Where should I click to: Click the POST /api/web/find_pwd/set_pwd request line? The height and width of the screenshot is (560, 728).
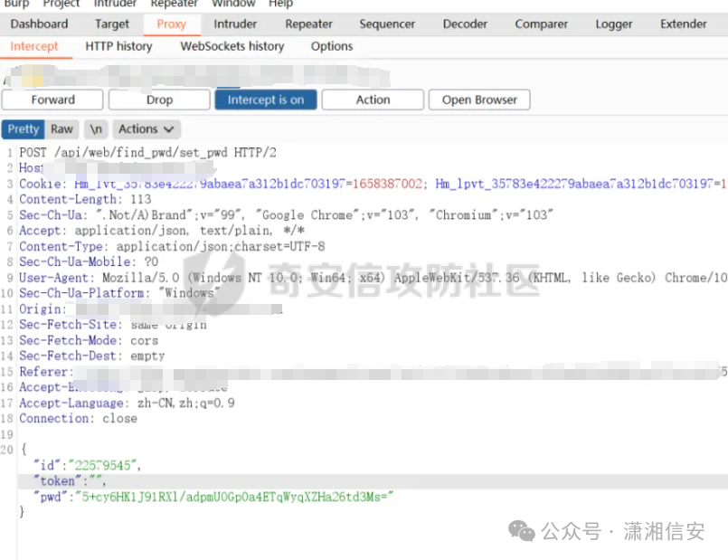pos(147,152)
